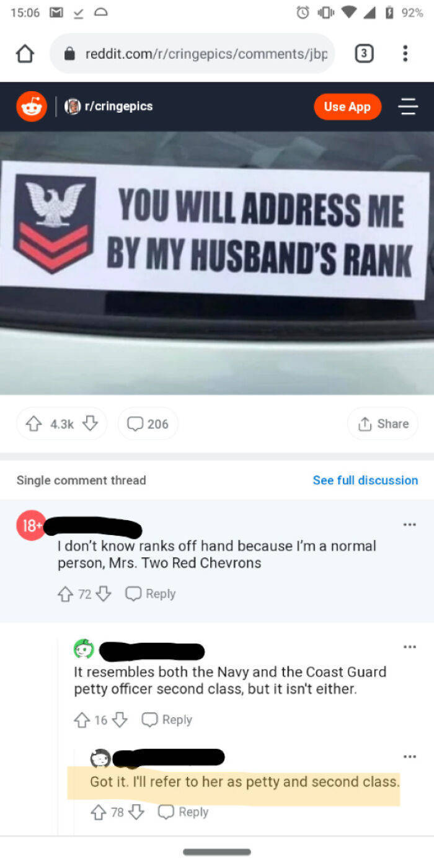434x868 pixels.
Task: Click the Use App button
Action: point(347,107)
